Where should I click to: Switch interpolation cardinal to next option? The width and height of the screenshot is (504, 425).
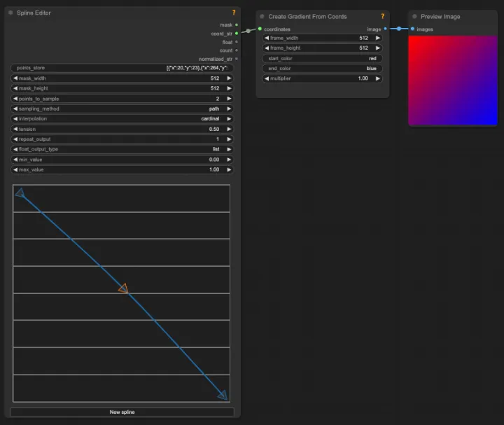click(228, 119)
